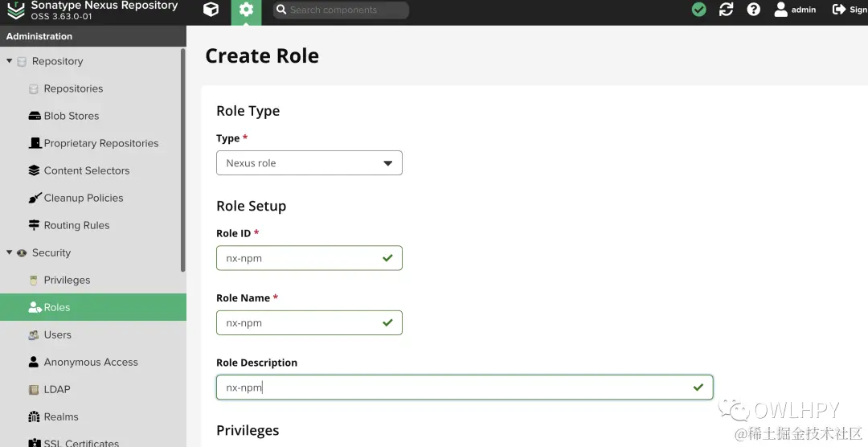Open Privileges under Security
The width and height of the screenshot is (868, 447).
pos(67,280)
